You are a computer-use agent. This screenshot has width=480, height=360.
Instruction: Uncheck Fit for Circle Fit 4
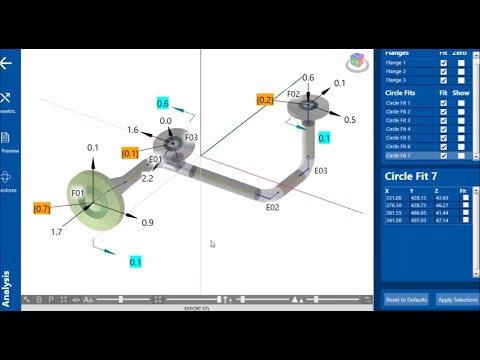pos(443,129)
